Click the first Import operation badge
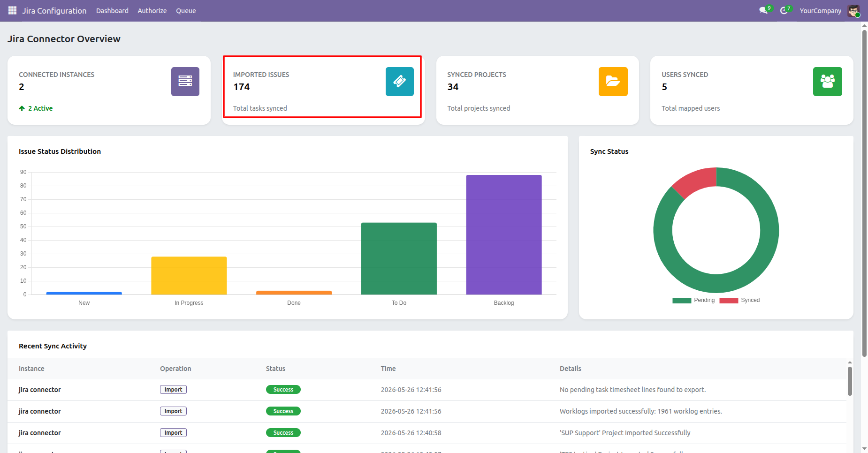This screenshot has width=868, height=453. coord(173,390)
